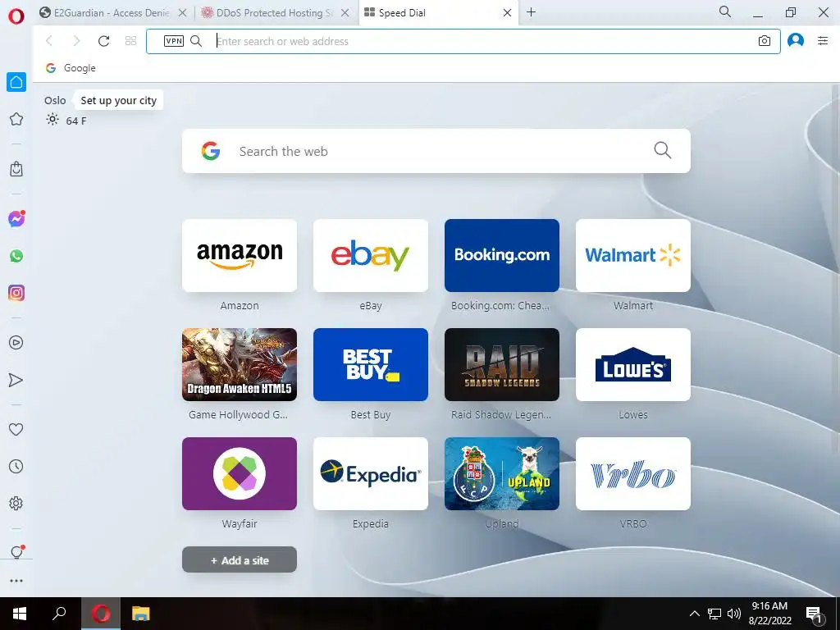This screenshot has height=630, width=840.
Task: Open Instagram in sidebar
Action: pos(16,293)
